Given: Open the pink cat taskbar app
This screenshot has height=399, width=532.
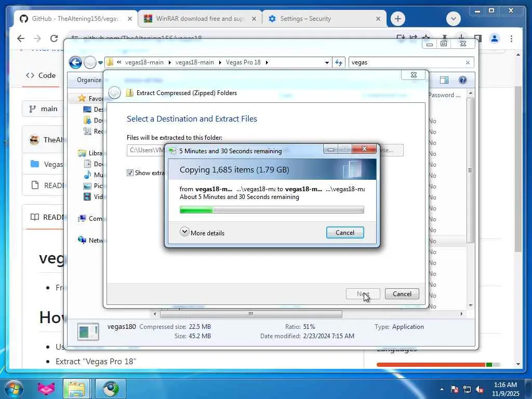Looking at the screenshot, I should point(46,389).
